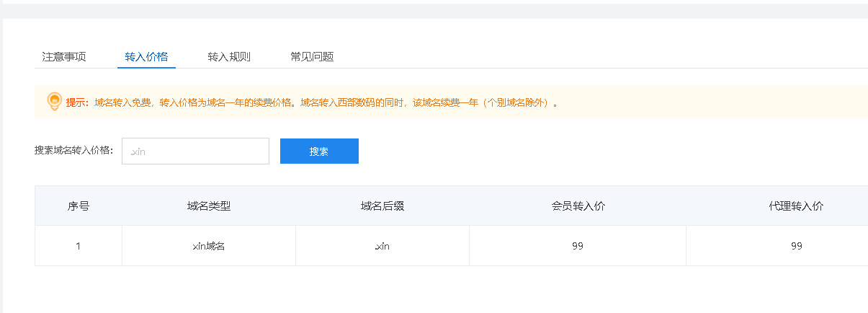Click the lightbulb tip icon
Screen dimensions: 868x313
[54, 102]
